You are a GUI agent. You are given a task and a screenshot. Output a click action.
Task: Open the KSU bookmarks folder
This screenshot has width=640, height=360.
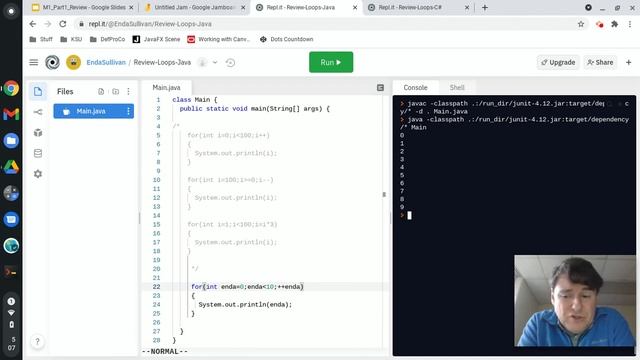coord(71,39)
